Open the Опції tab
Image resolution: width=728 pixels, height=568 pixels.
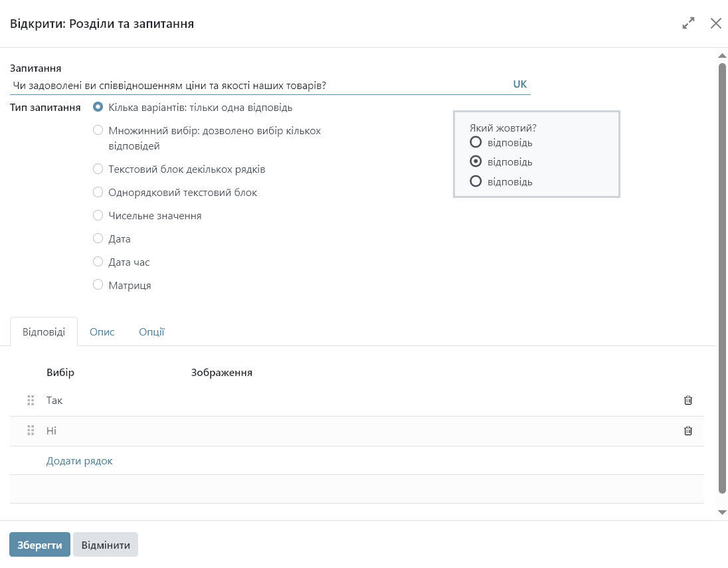pyautogui.click(x=151, y=332)
